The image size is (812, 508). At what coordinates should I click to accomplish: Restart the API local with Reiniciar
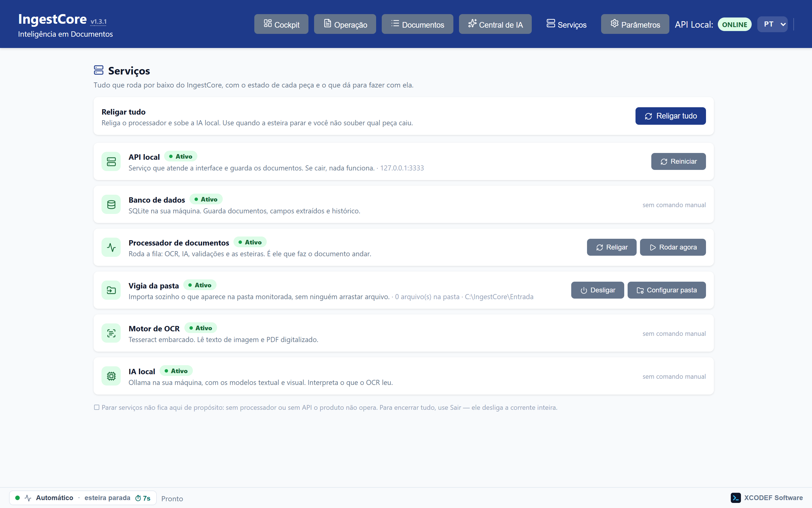[x=678, y=162]
